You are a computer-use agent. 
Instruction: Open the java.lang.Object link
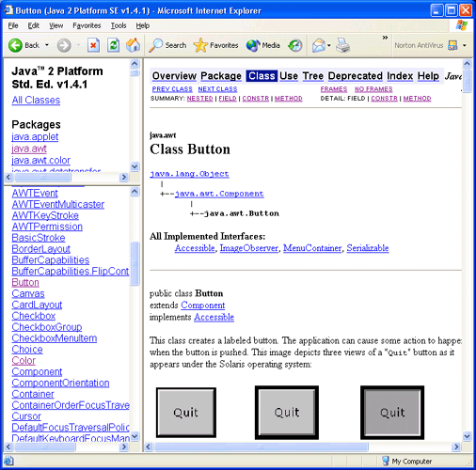(x=189, y=174)
